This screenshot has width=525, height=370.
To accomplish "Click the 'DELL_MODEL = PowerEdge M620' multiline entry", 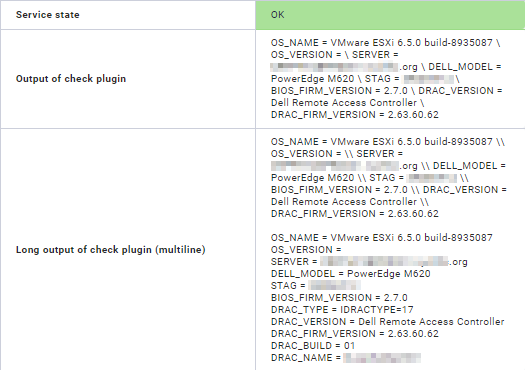I will pos(351,274).
